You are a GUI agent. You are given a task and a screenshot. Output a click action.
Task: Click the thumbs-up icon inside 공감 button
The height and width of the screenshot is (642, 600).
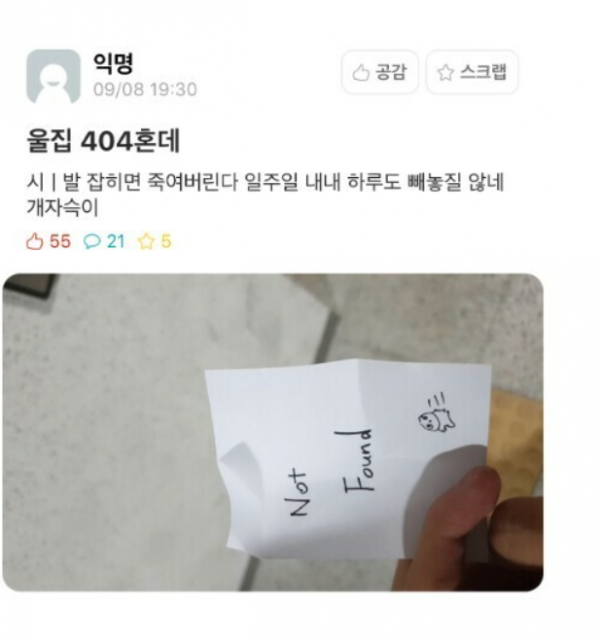[361, 73]
